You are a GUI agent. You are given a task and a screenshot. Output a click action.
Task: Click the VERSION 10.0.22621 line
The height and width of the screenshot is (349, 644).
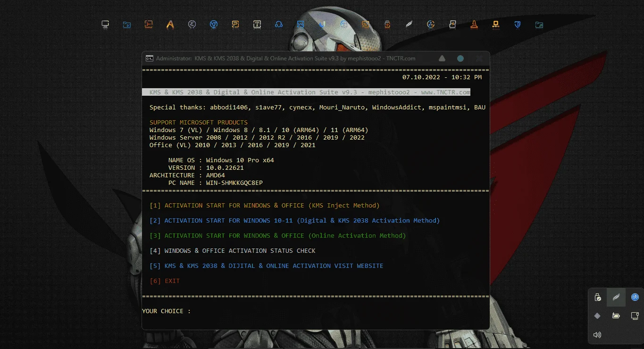pos(206,168)
